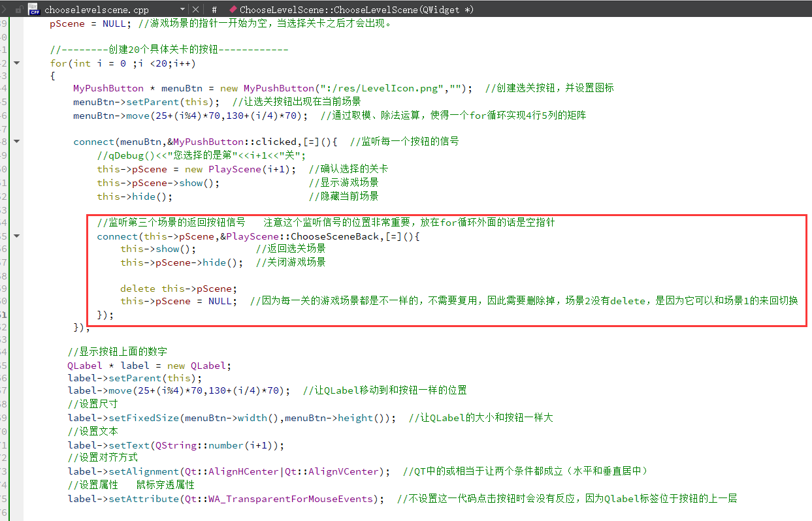
Task: Click the 'this->pScene = NULL;' line inside the lambda
Action: (x=459, y=301)
